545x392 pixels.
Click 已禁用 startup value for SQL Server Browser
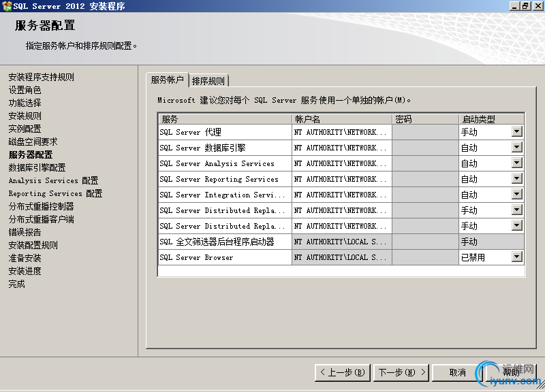coord(473,257)
